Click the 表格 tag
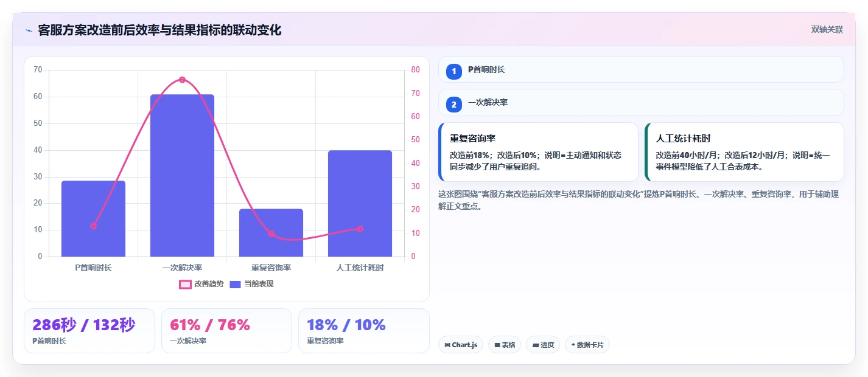 point(505,345)
